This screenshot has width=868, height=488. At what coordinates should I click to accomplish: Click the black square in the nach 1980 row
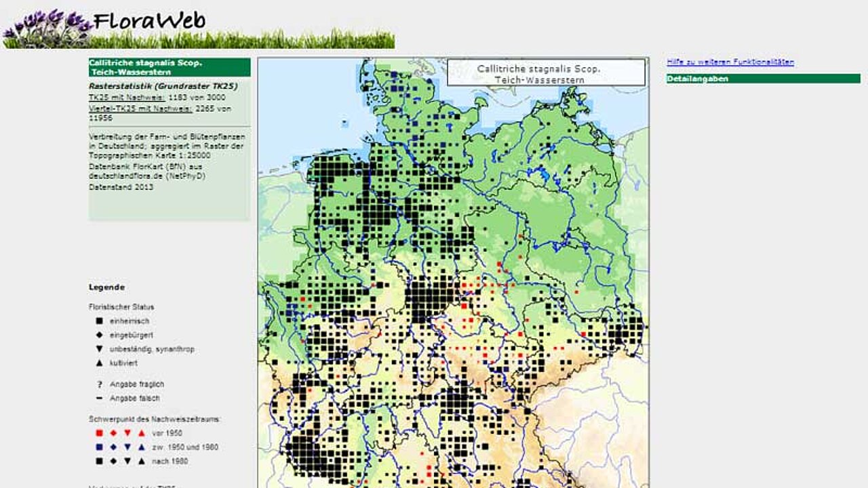(x=99, y=462)
